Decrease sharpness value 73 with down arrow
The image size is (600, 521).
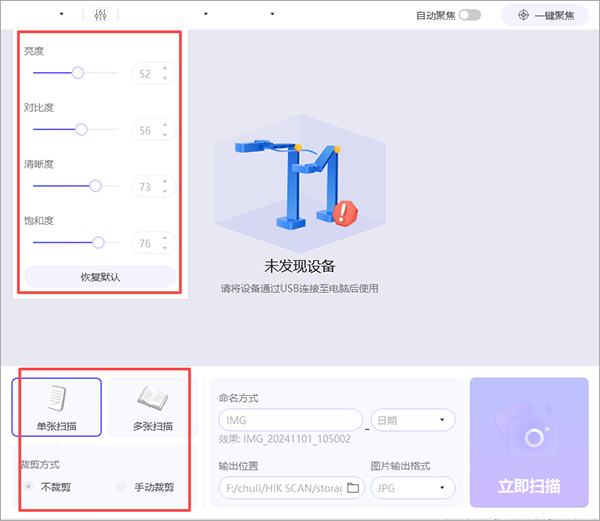[165, 191]
